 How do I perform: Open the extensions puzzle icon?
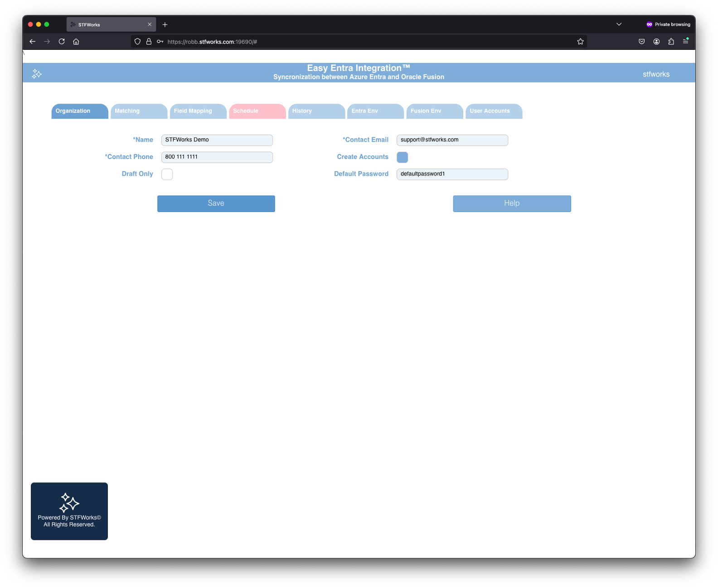point(671,42)
